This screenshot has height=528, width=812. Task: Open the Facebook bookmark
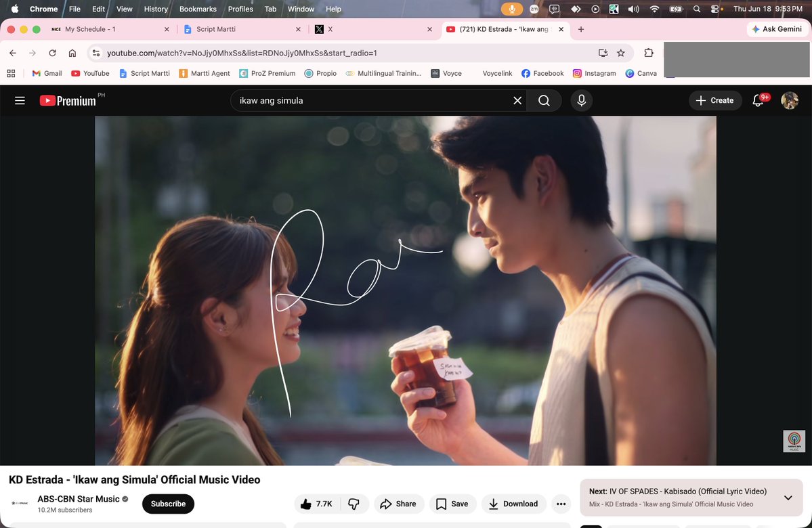(x=542, y=74)
